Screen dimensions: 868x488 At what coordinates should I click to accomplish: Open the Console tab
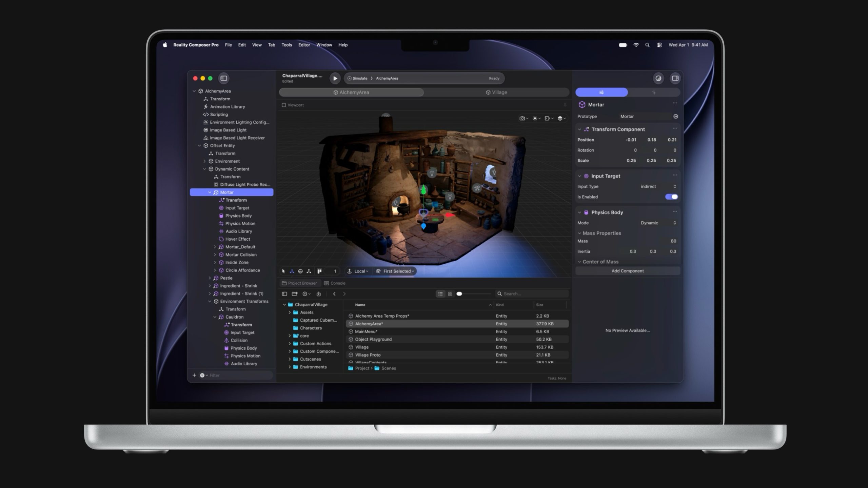point(335,283)
